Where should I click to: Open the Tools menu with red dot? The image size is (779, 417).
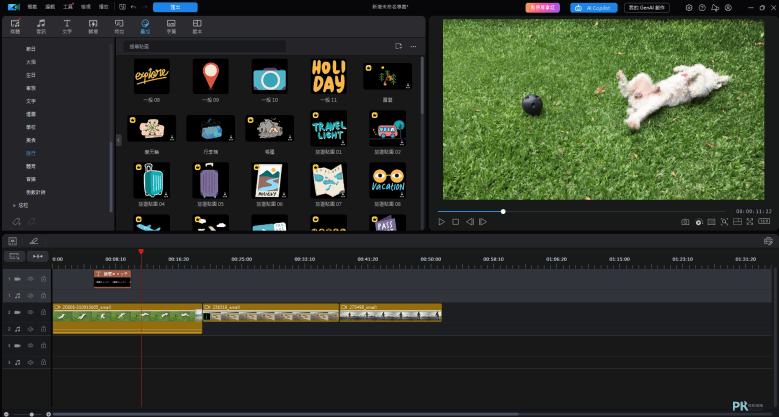68,7
